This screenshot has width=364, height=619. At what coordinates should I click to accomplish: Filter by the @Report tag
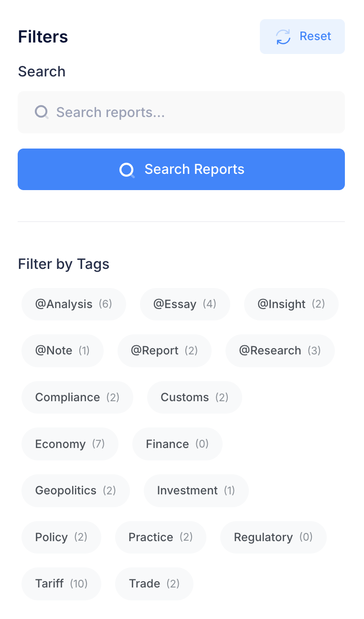tap(164, 351)
